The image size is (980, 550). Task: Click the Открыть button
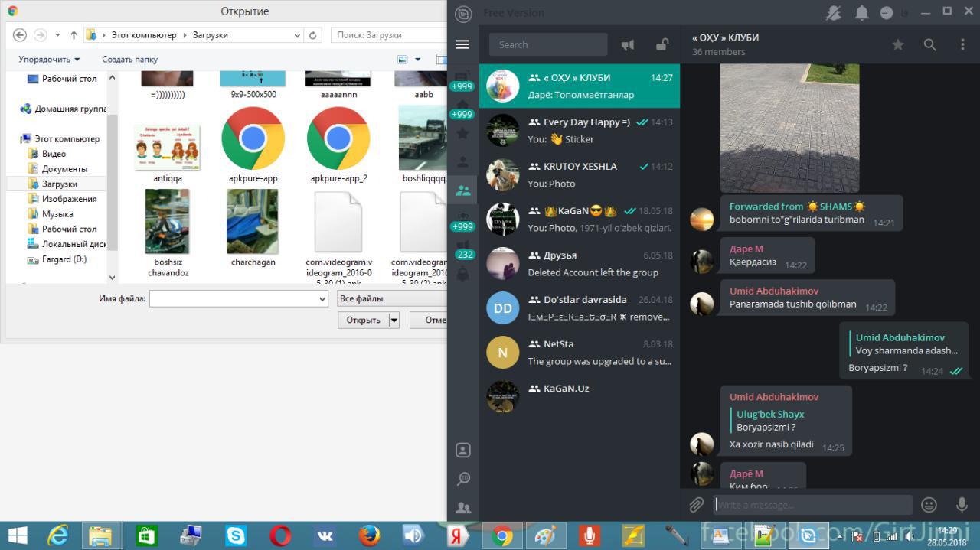click(x=363, y=321)
